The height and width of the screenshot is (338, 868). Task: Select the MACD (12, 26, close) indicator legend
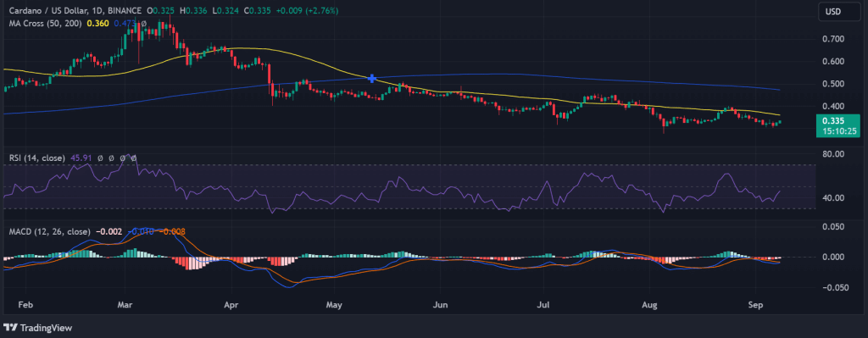pos(50,231)
